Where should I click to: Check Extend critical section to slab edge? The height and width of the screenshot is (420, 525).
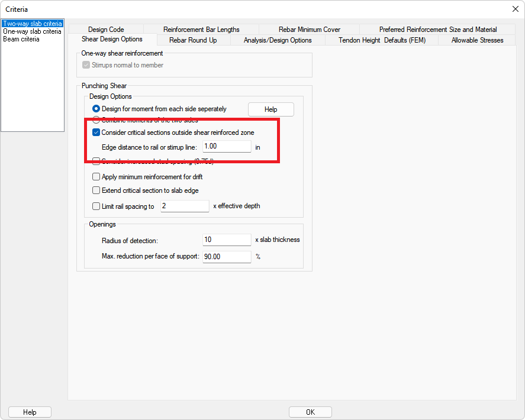click(96, 190)
